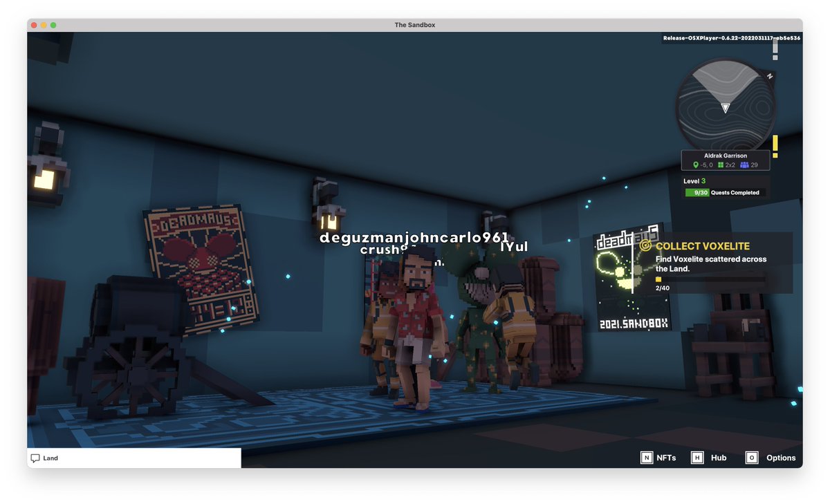Click the chat bubble icon beside Land
The height and width of the screenshot is (504, 830).
click(35, 458)
